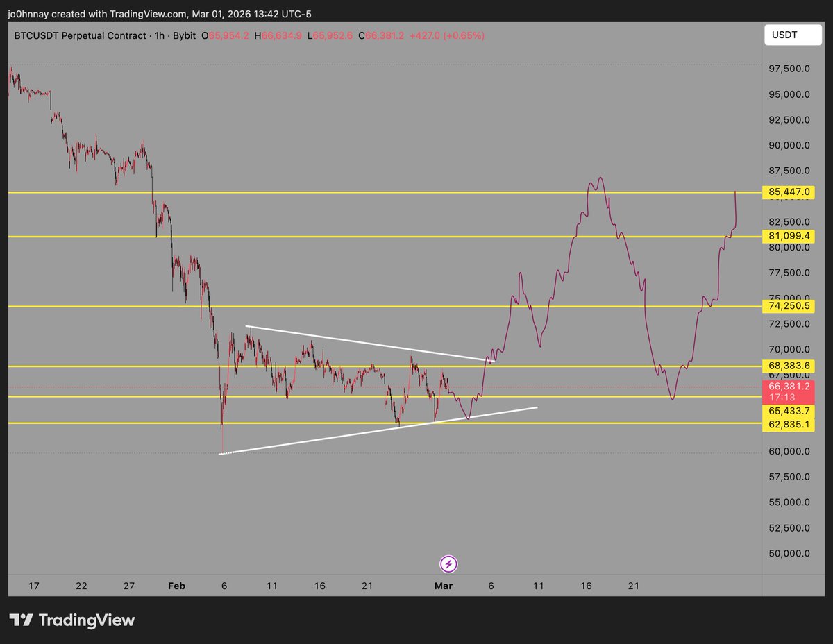Screen dimensions: 833x644
Task: Click the purple lightning event icon
Action: 448,563
